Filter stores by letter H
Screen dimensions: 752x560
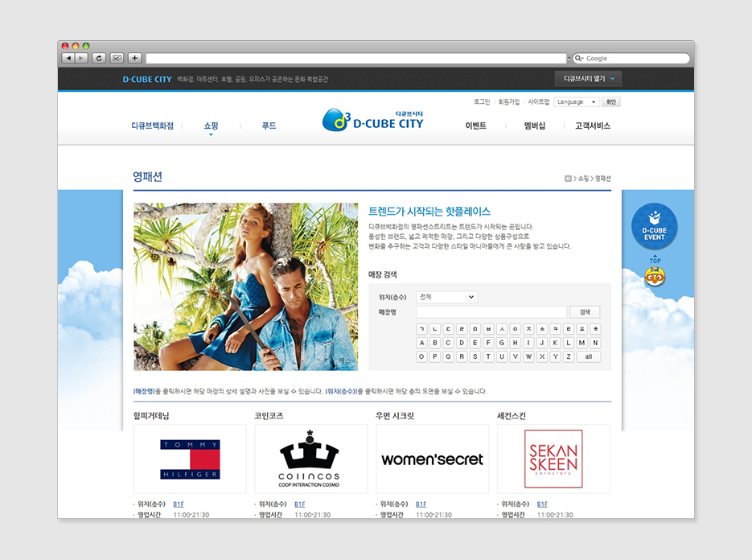point(515,343)
